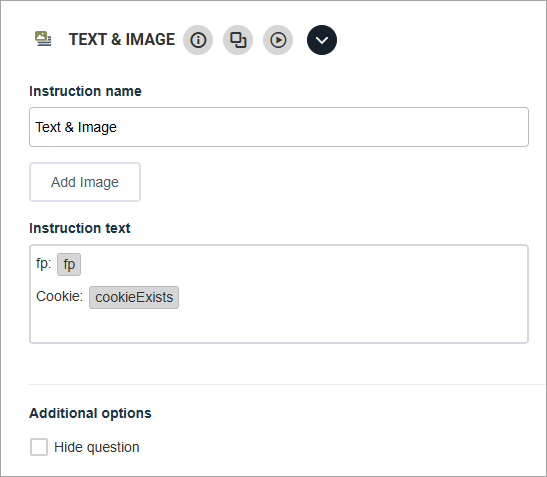Click the Instruction name label

(x=85, y=91)
